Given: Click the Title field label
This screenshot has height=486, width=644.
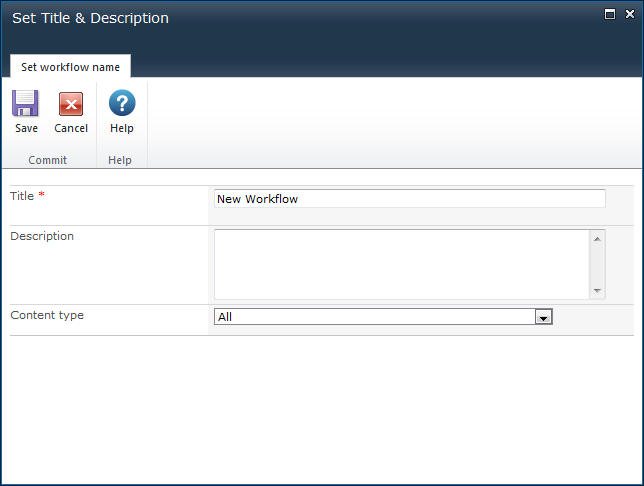Looking at the screenshot, I should (22, 196).
